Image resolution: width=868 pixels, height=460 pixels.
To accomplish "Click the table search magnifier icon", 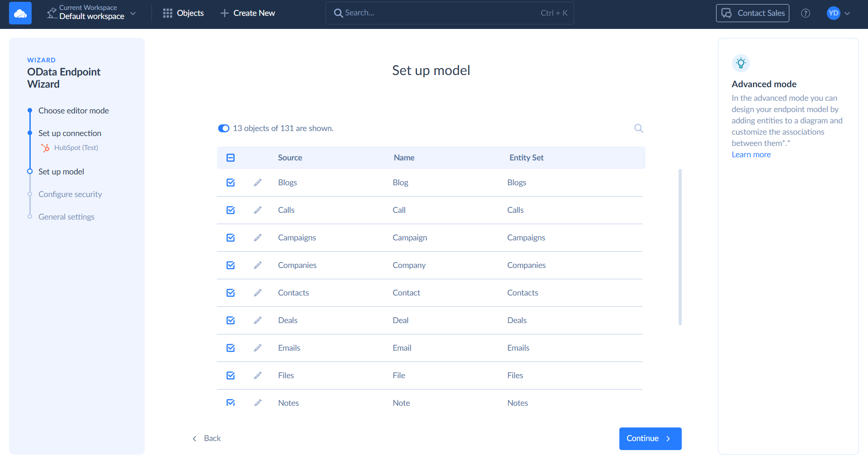I will pos(638,128).
